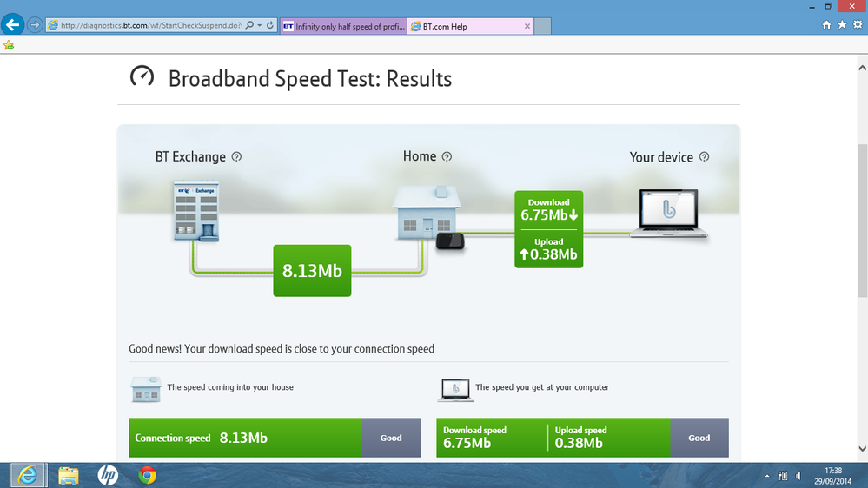Click the black router hub image
The width and height of the screenshot is (868, 488).
450,241
